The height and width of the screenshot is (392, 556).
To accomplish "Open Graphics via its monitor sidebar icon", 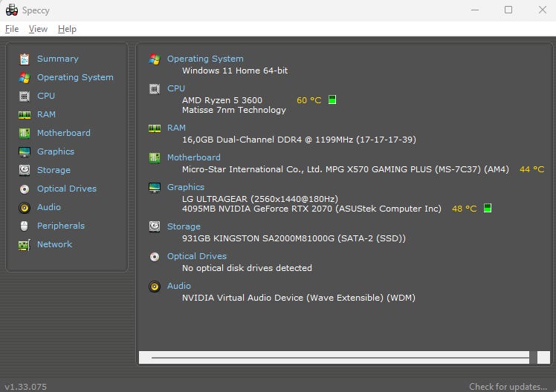I will click(25, 151).
